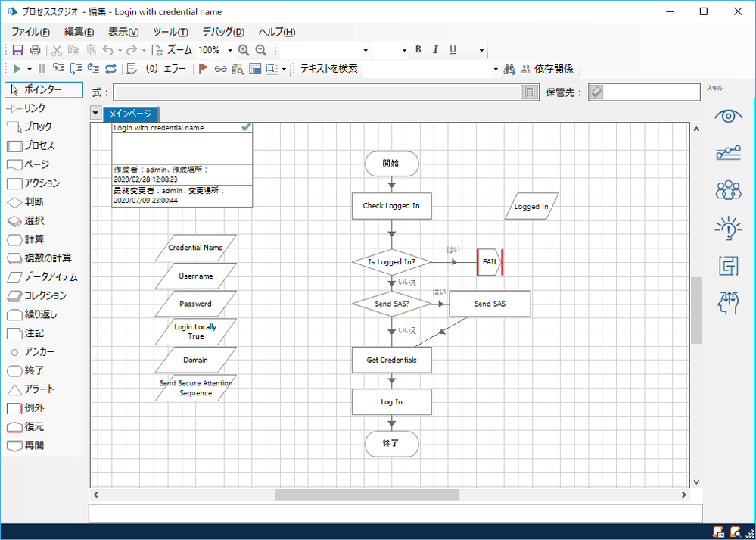The width and height of the screenshot is (756, 540).
Task: Open the run options dropdown arrow
Action: pos(30,69)
